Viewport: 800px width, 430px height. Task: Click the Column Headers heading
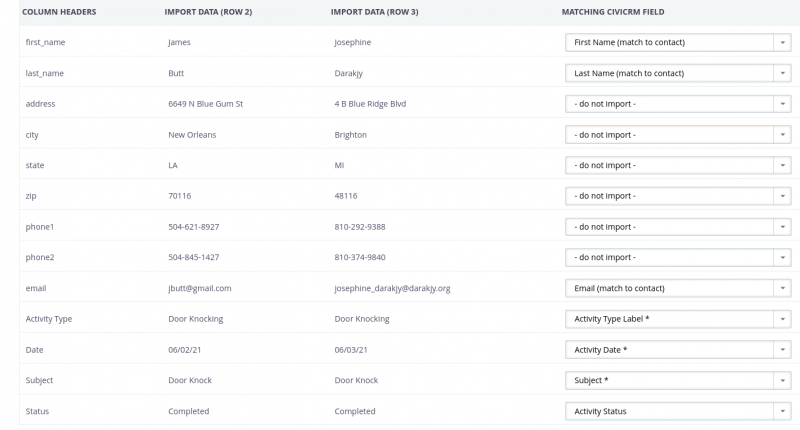pos(59,12)
